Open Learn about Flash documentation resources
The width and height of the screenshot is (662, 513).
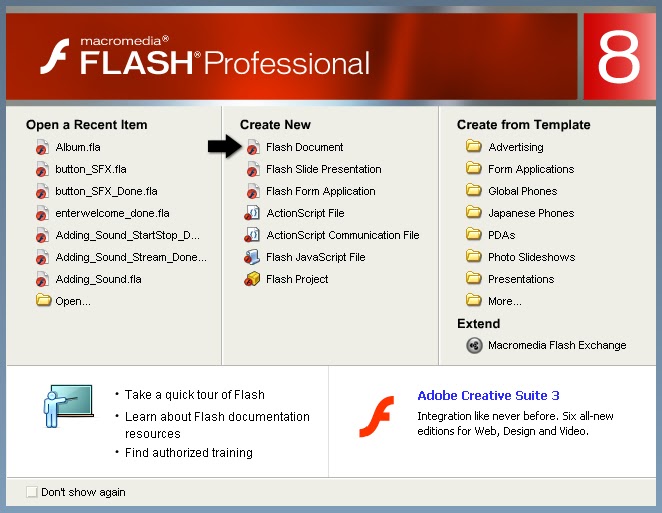[217, 425]
